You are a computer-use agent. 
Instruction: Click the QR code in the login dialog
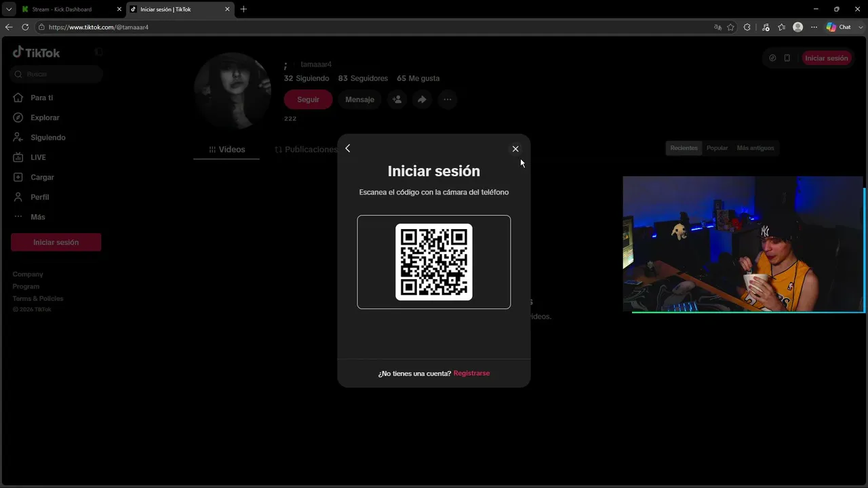[x=434, y=262]
